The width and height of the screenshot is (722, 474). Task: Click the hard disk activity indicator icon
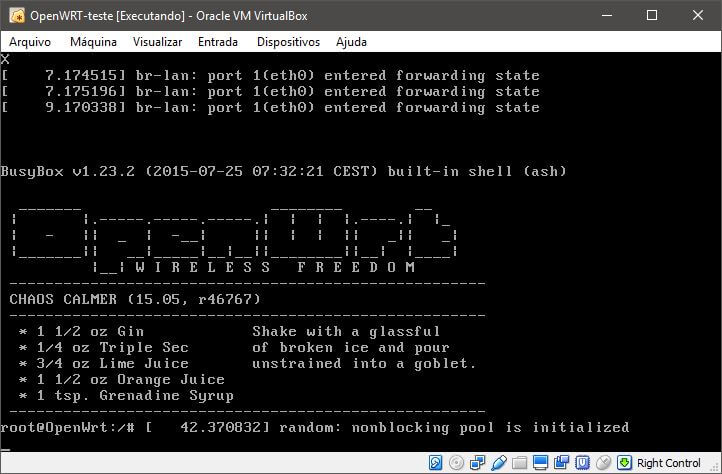pos(435,462)
